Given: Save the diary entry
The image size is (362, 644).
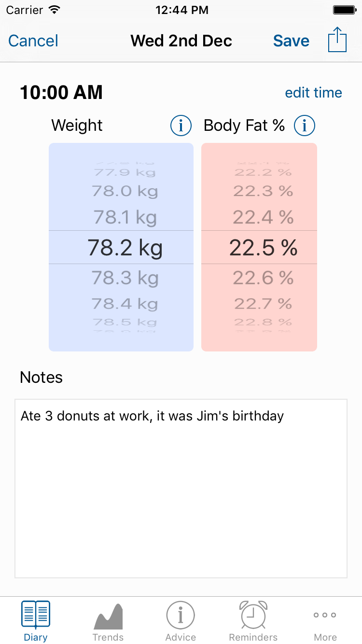Looking at the screenshot, I should (x=291, y=41).
